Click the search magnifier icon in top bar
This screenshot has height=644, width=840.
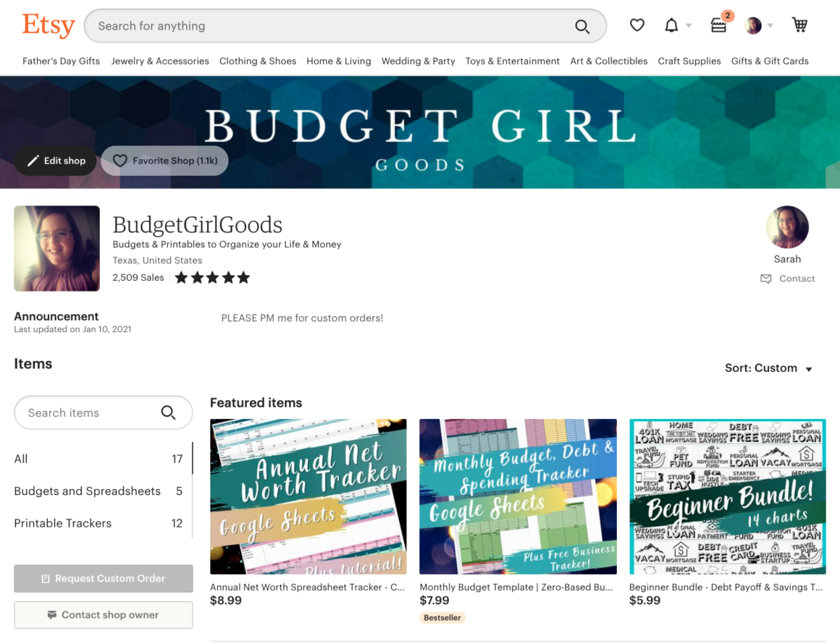582,26
